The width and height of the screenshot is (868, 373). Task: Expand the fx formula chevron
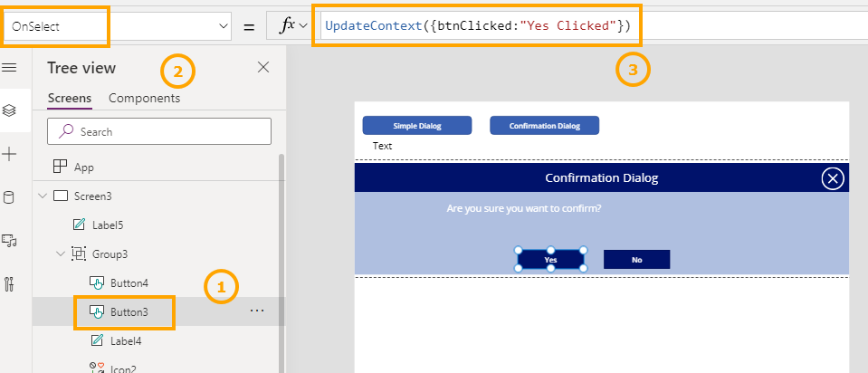(303, 27)
